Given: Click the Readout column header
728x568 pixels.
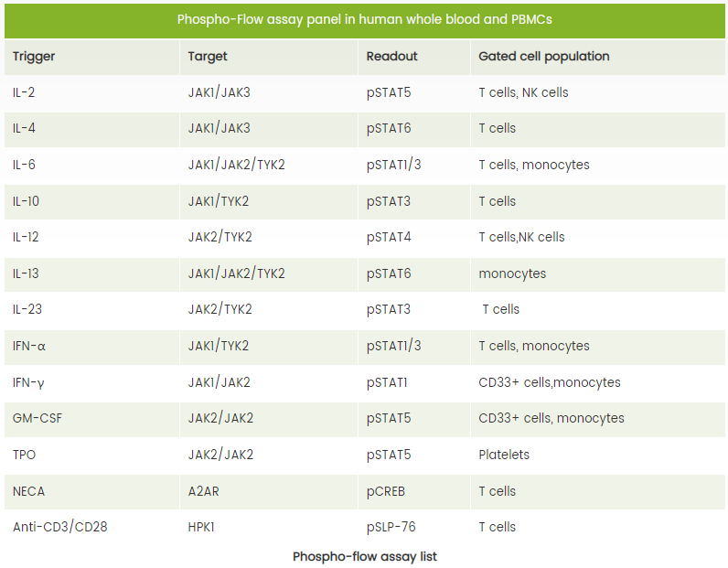Looking at the screenshot, I should [414, 57].
